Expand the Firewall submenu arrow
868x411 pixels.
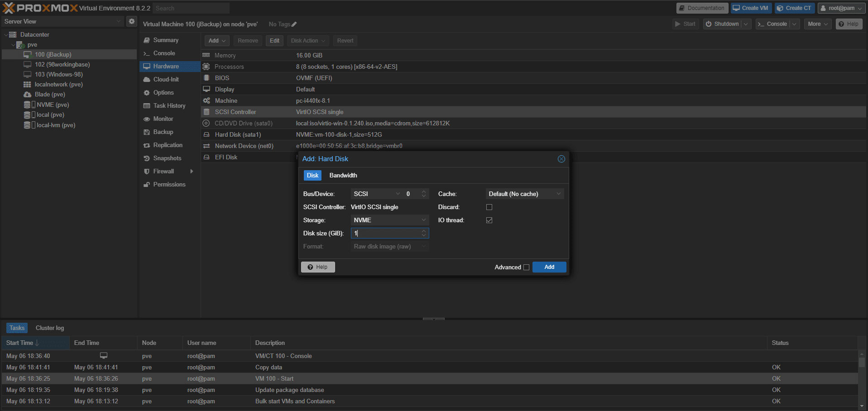pyautogui.click(x=192, y=171)
